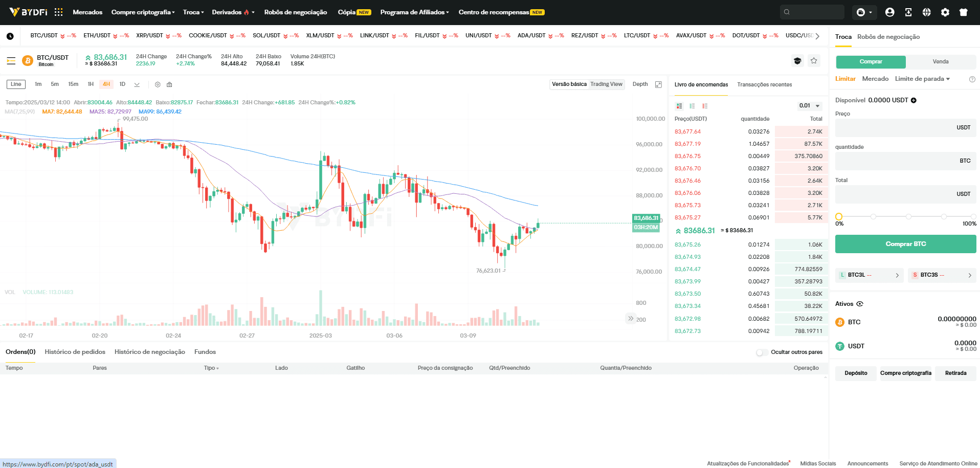Open the user account profile icon

tap(890, 12)
